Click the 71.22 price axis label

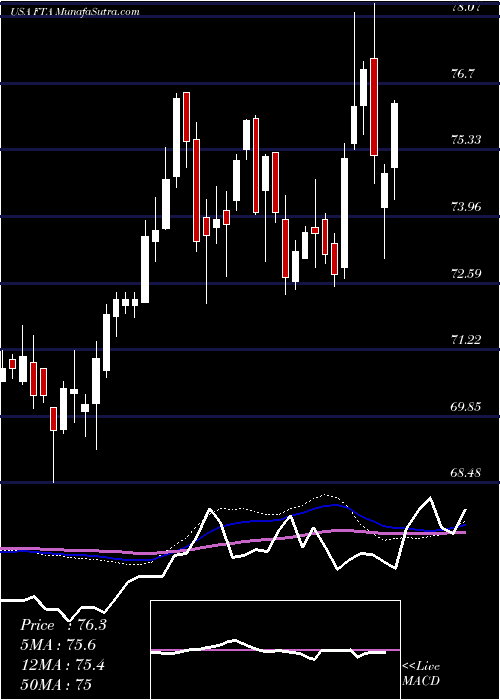tap(466, 340)
